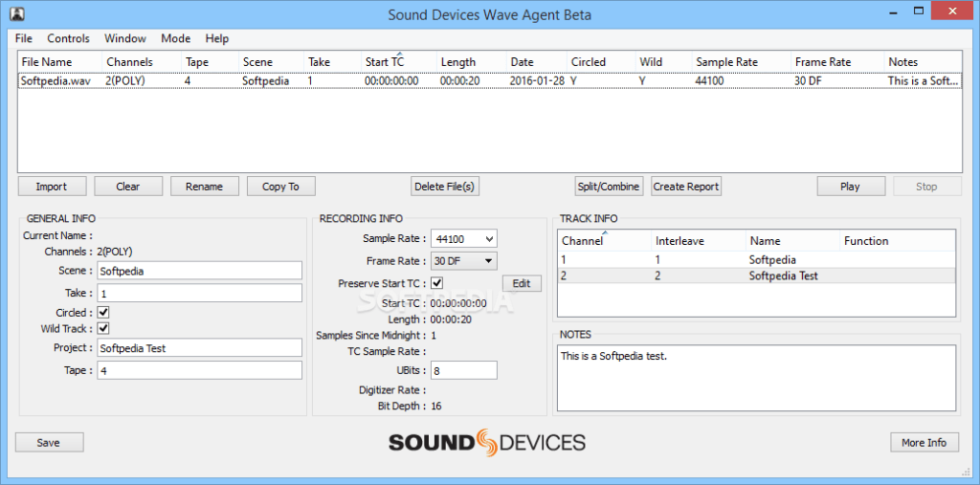The width and height of the screenshot is (980, 485).
Task: Open the Mode menu
Action: (x=175, y=38)
